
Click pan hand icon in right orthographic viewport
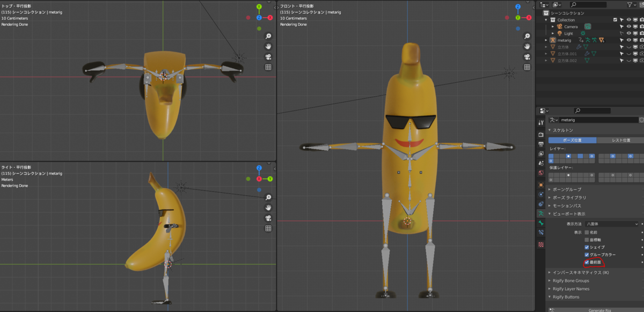(x=268, y=207)
